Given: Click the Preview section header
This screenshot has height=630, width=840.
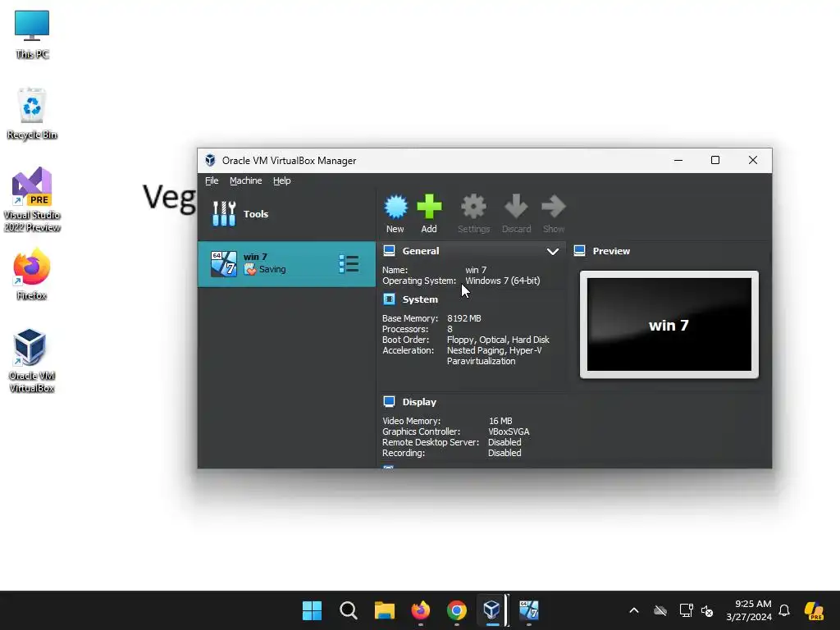Looking at the screenshot, I should point(611,251).
